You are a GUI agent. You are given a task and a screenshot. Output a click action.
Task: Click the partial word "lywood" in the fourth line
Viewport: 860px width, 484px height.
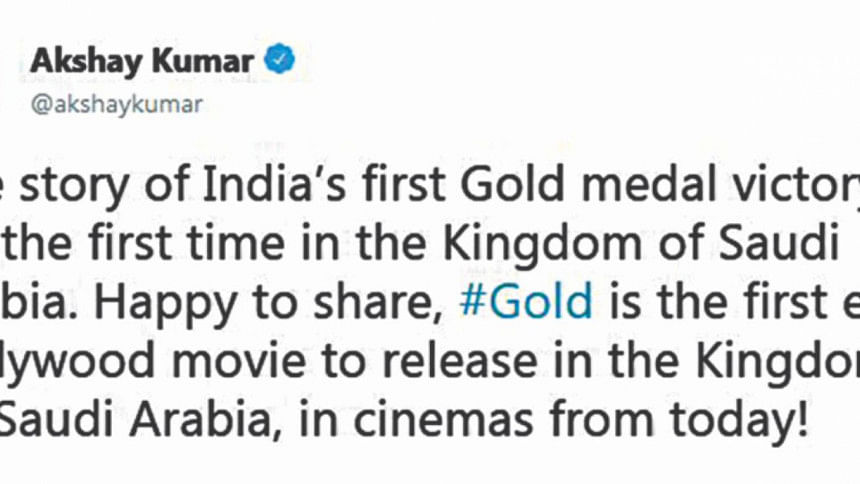tap(77, 362)
